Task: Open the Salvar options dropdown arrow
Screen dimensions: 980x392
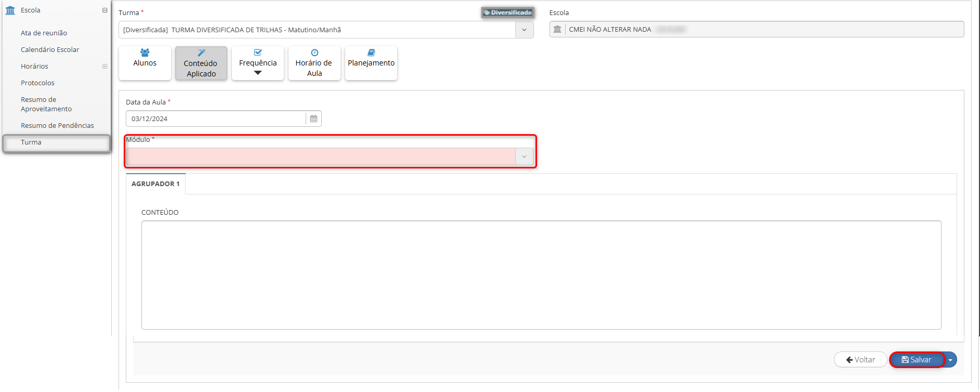Action: coord(951,360)
